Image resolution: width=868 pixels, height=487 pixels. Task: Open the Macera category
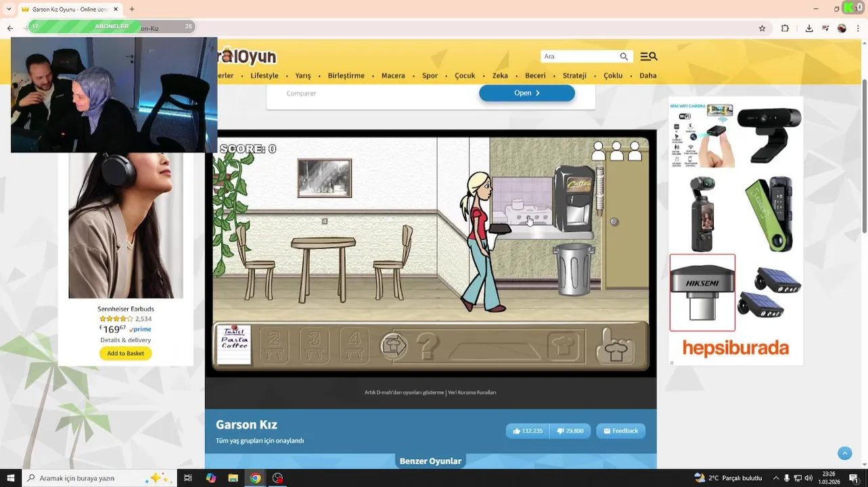(393, 76)
